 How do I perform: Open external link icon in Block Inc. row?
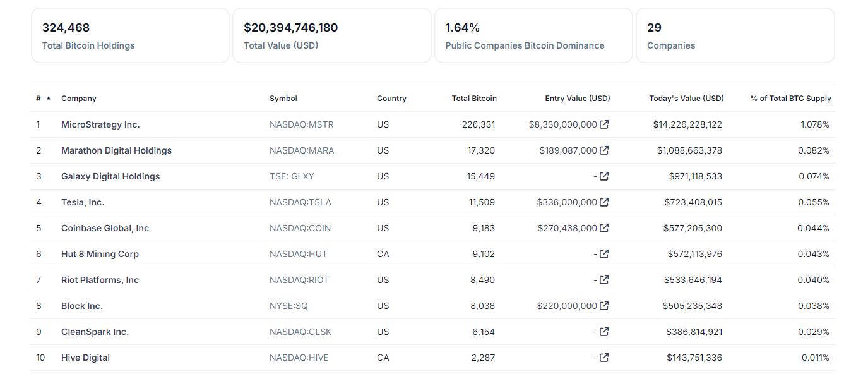click(604, 306)
